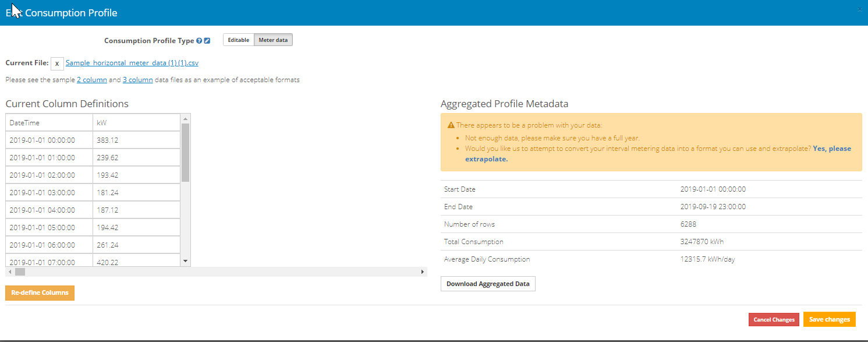Click the horizontal scrollbar right arrow

[423, 272]
